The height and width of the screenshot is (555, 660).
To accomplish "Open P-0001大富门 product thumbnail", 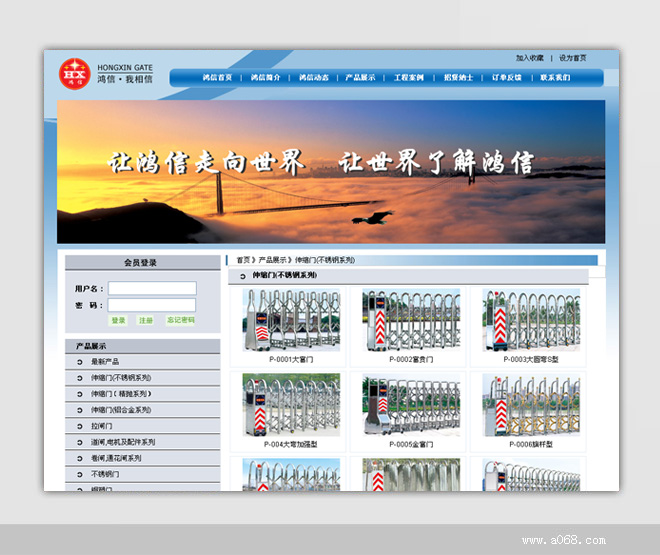I will (291, 320).
